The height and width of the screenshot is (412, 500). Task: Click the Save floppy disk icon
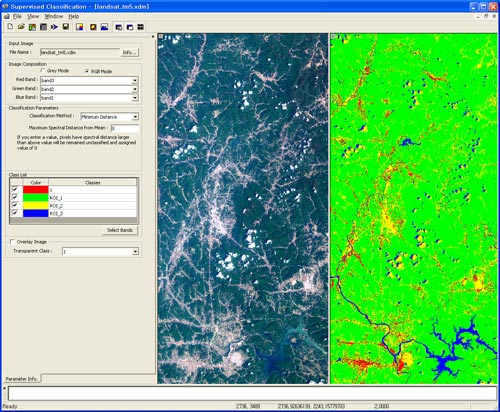(66, 27)
